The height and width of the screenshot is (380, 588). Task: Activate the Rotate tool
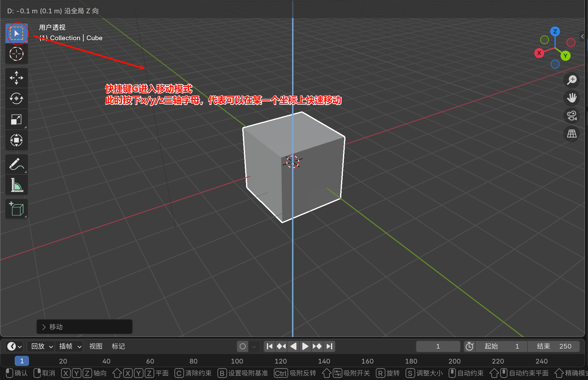click(x=16, y=98)
